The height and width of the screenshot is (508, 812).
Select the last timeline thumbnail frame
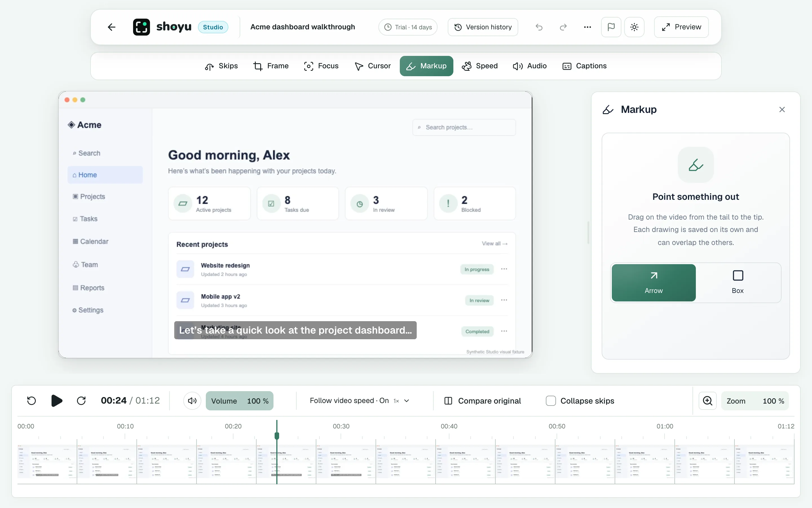click(x=764, y=462)
